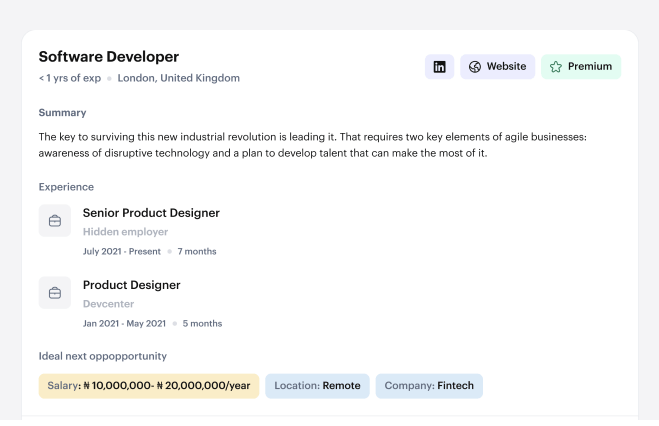
Task: Select the Location: Remote tag
Action: [317, 386]
